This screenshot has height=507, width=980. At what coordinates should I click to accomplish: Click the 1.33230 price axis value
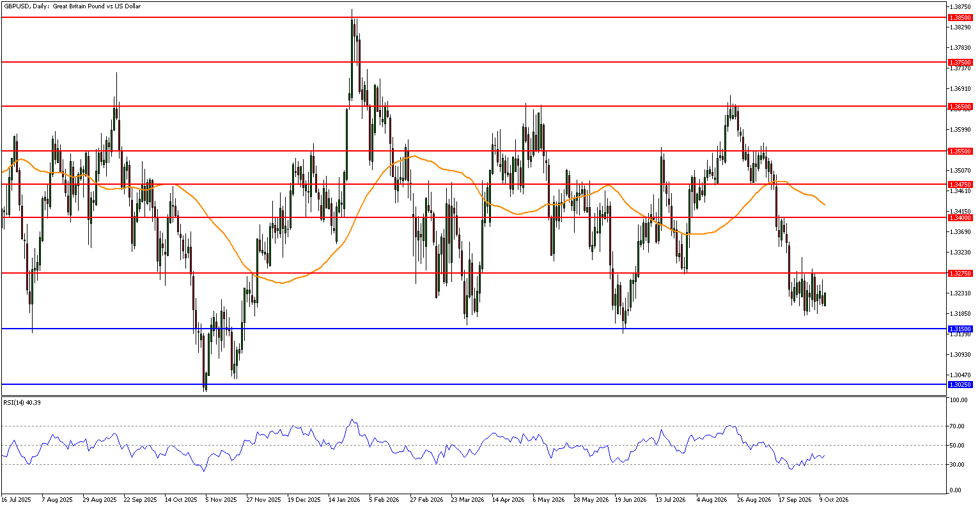(x=960, y=253)
